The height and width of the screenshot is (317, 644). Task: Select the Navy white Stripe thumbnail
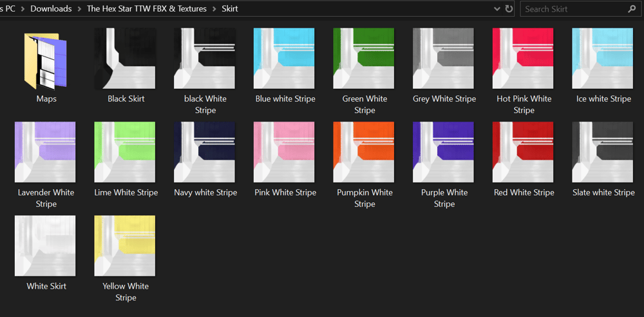click(x=205, y=152)
